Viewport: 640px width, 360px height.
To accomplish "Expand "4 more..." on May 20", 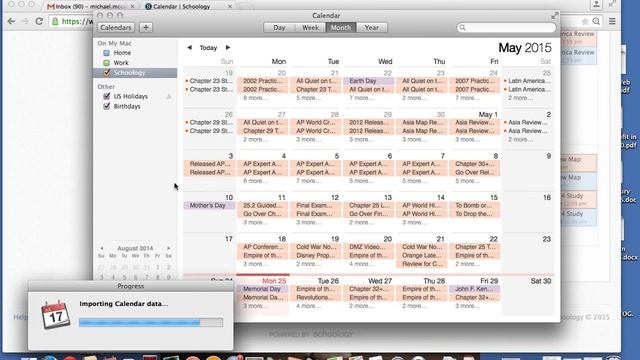I will pos(362,264).
